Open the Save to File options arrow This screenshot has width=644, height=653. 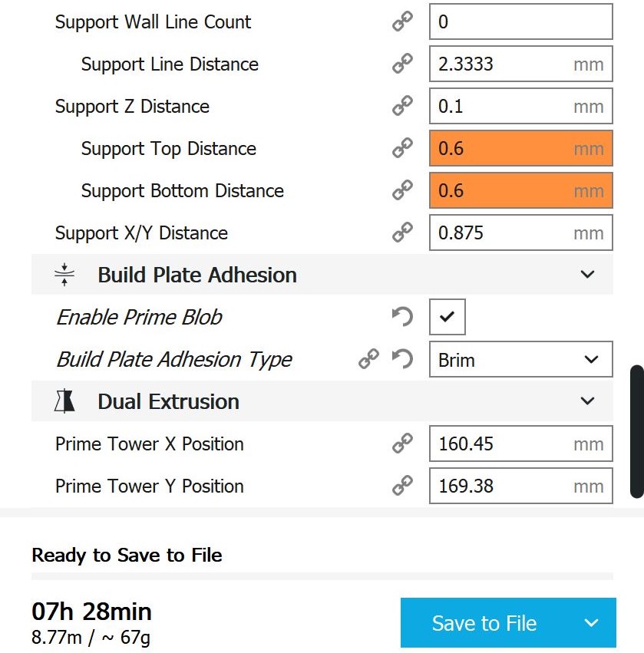[590, 623]
